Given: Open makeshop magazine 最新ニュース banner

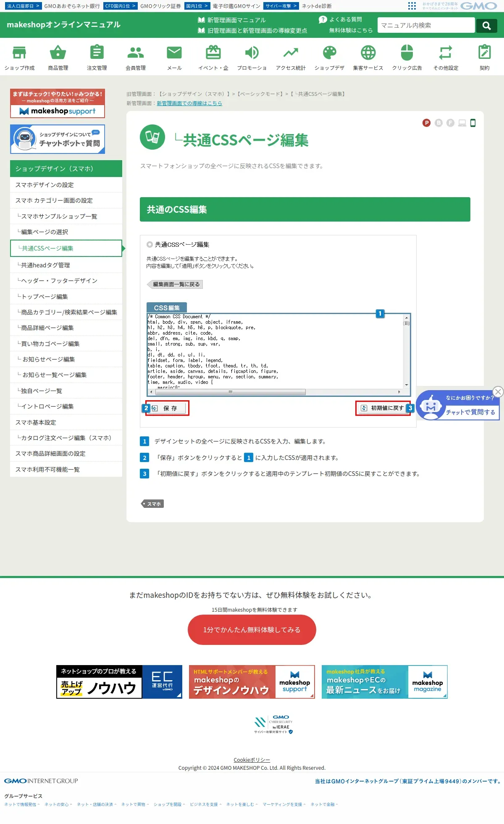Looking at the screenshot, I should pyautogui.click(x=385, y=682).
